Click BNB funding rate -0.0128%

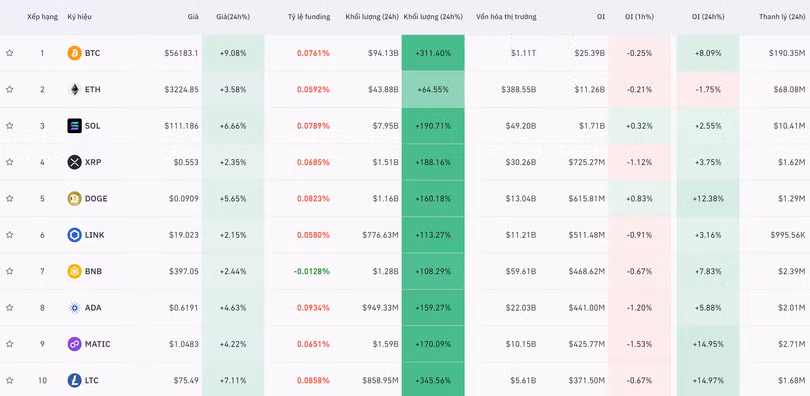point(312,271)
